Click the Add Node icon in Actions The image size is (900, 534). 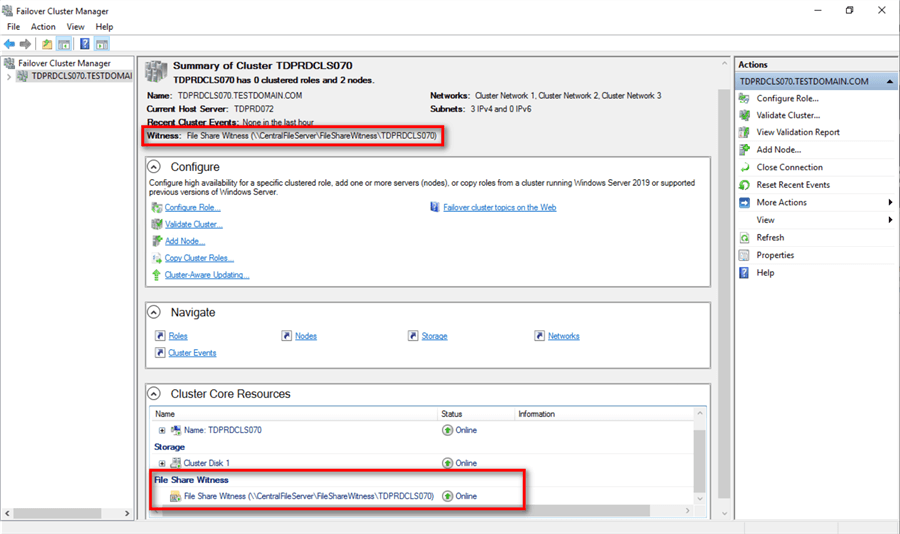pos(745,150)
